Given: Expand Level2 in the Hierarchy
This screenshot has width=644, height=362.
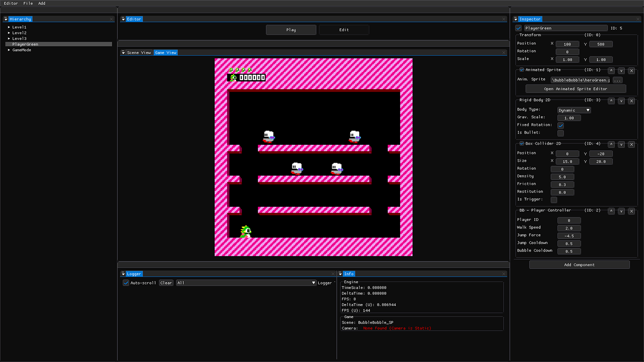Looking at the screenshot, I should click(9, 33).
